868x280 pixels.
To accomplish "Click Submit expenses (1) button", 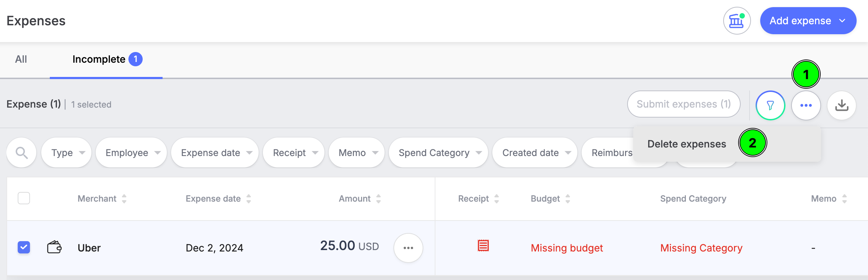I will 684,104.
